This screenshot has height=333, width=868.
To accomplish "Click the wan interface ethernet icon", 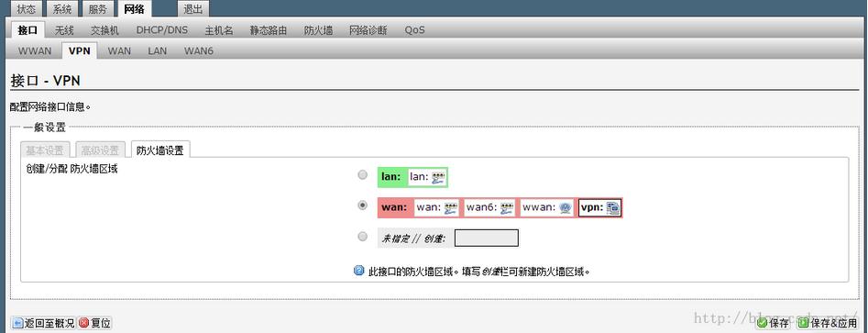I will [451, 207].
